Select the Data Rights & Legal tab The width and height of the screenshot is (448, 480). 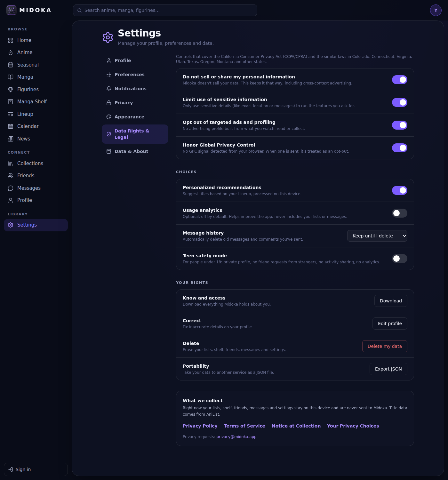(x=135, y=134)
